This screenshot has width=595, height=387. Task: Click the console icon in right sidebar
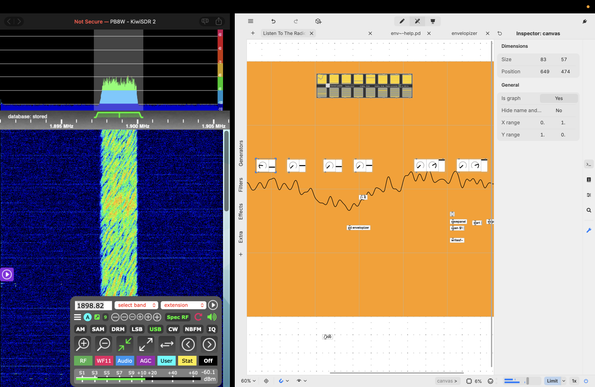pyautogui.click(x=589, y=164)
